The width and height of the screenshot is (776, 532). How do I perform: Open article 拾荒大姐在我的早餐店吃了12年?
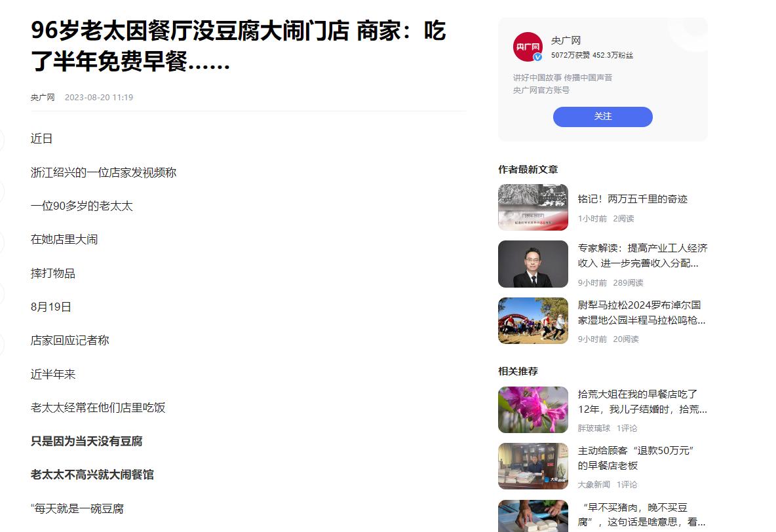coord(642,402)
